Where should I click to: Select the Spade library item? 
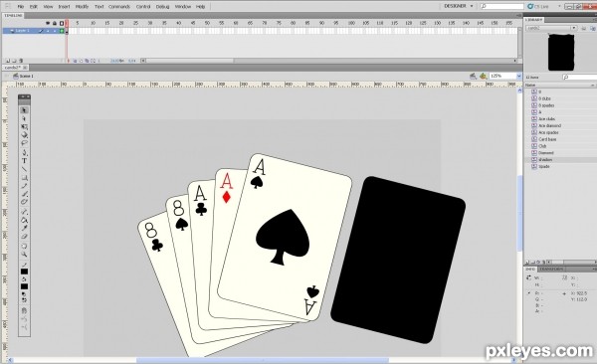(x=544, y=167)
